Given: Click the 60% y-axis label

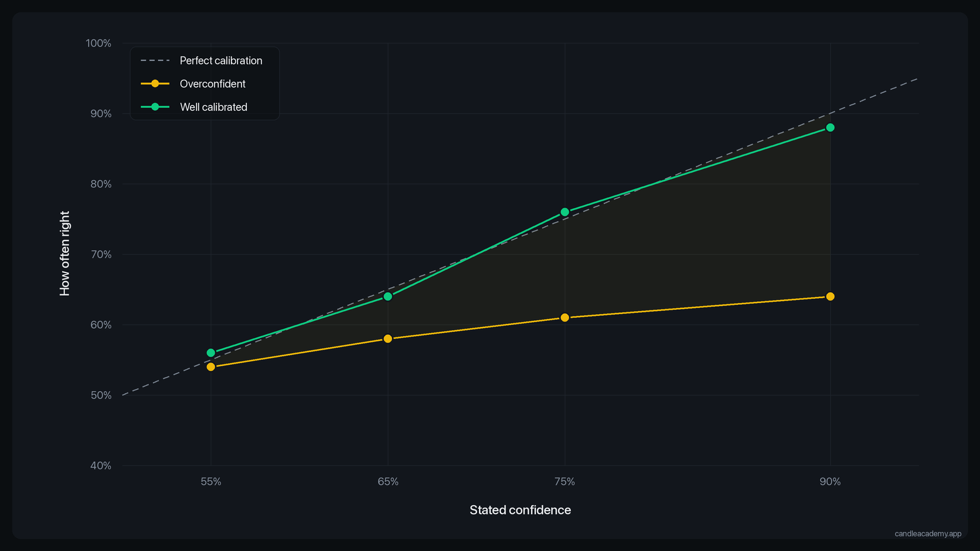Looking at the screenshot, I should click(x=101, y=325).
